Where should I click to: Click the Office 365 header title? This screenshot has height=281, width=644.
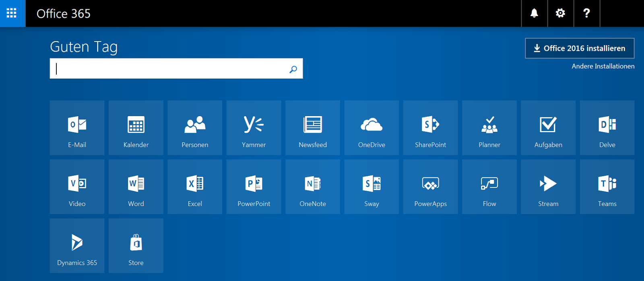pyautogui.click(x=64, y=14)
